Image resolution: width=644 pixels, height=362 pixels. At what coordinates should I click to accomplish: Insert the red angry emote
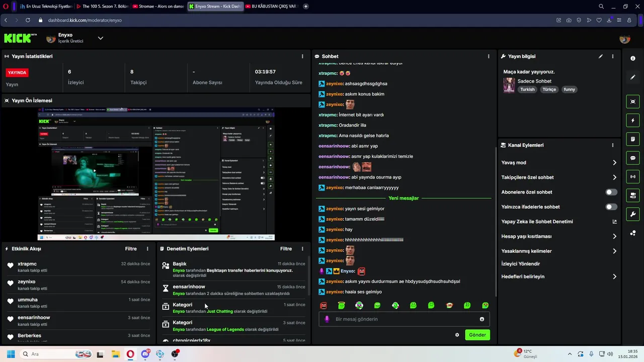(x=323, y=305)
